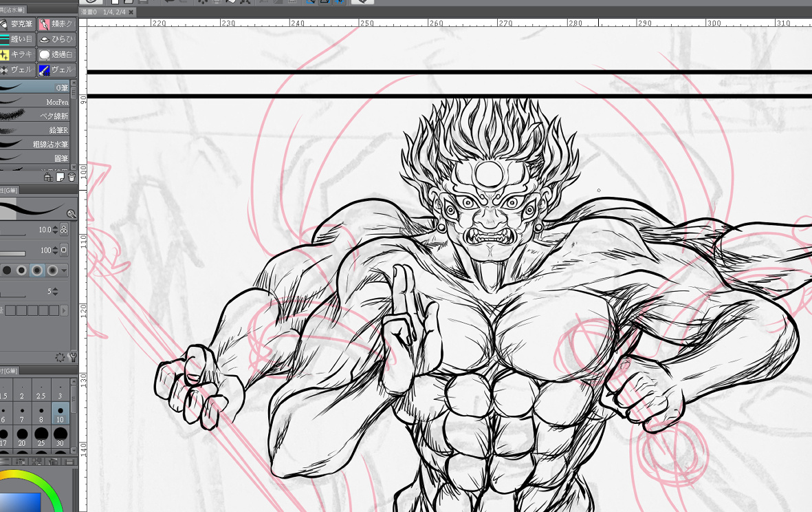Choose brush size preset 25
Viewport: 812px width, 512px height.
[x=41, y=437]
